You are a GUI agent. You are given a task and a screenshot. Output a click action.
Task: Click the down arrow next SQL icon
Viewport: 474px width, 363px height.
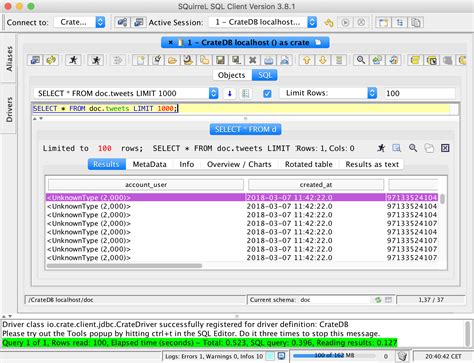tap(323, 60)
